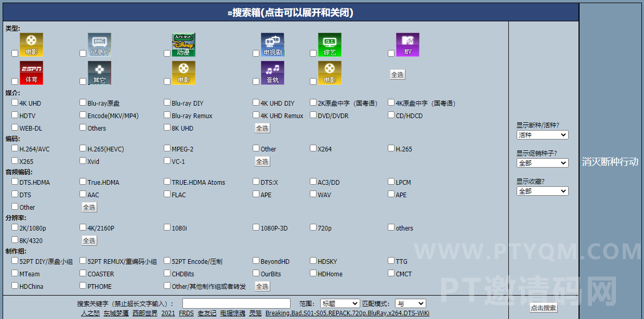Image resolution: width=644 pixels, height=319 pixels.
Task: Open the 显示收藏 dropdown
Action: tap(542, 191)
